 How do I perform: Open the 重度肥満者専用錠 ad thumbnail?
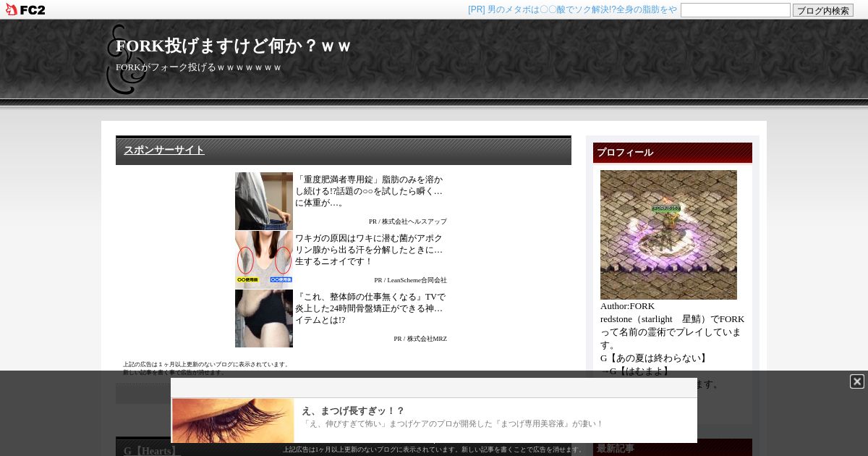tap(264, 201)
